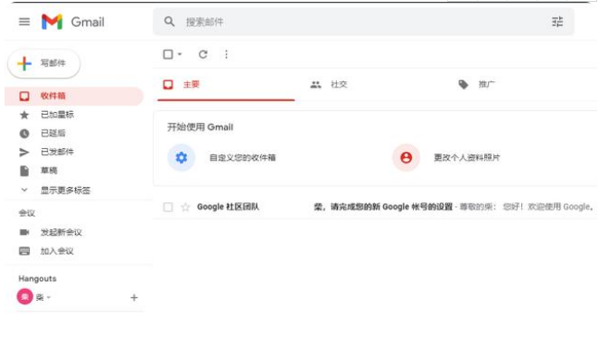Screen dimensions: 599x364
Task: Click the 写邮件 compose button
Action: point(44,64)
